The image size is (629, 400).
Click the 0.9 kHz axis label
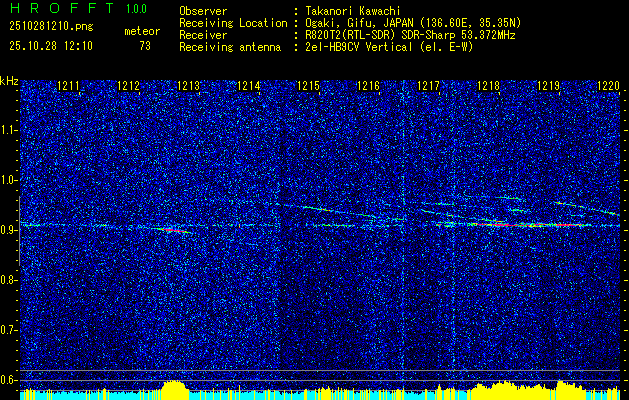coord(8,230)
